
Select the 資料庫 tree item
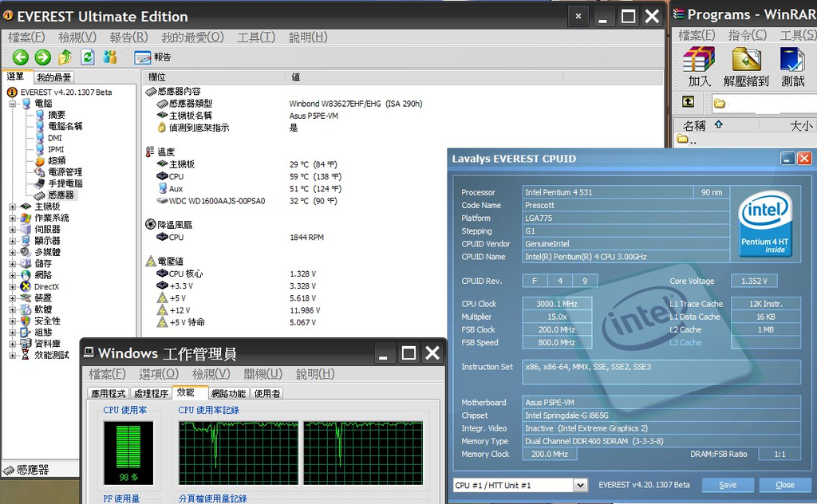[47, 344]
